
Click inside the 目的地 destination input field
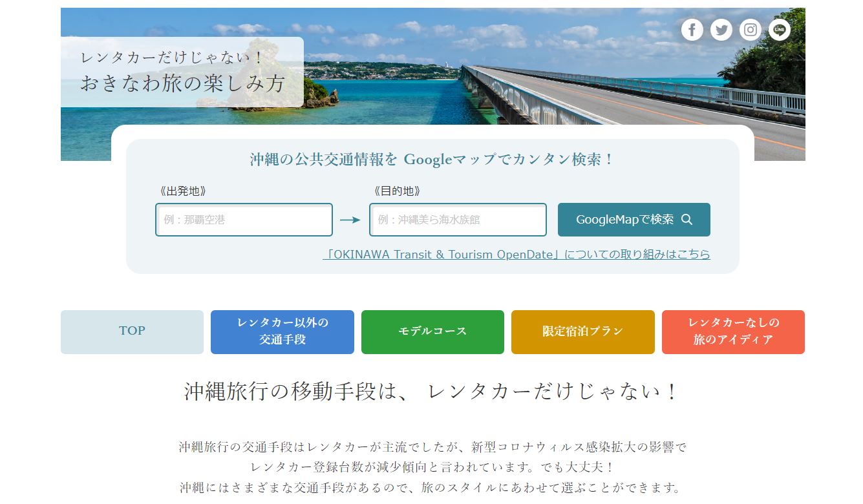pyautogui.click(x=458, y=220)
